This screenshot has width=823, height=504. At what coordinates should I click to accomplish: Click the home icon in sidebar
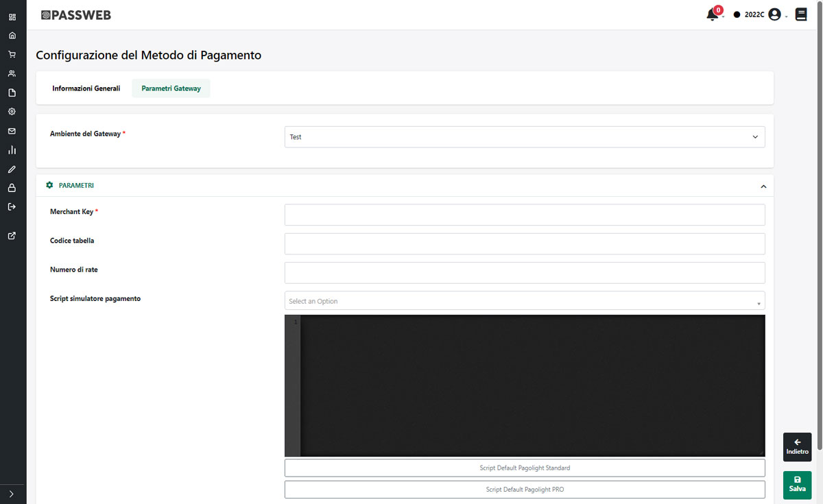[12, 36]
